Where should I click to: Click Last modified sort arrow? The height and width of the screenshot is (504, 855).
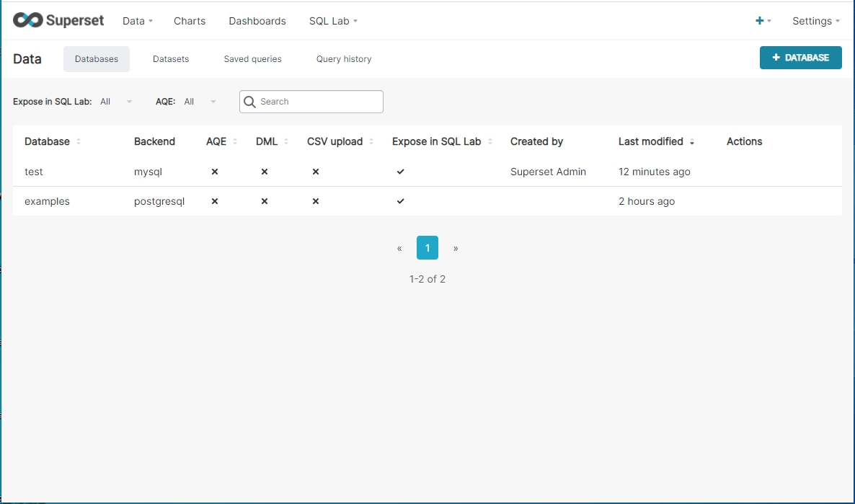692,142
